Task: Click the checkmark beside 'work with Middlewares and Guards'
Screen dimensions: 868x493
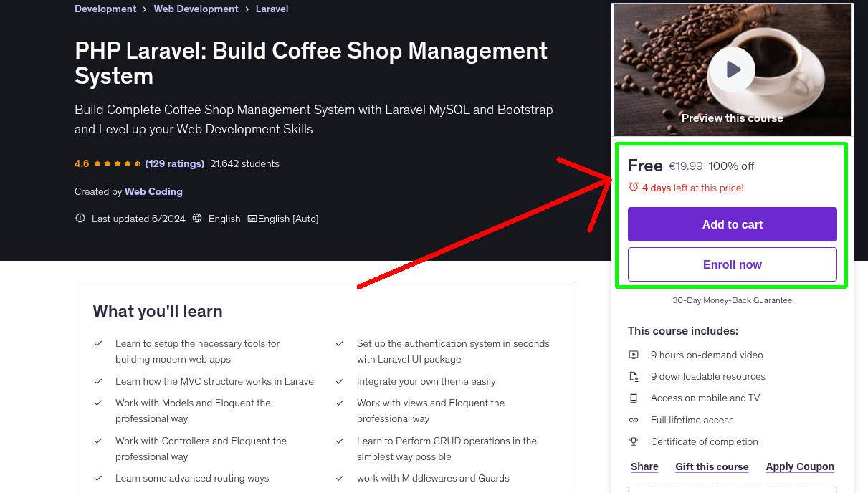Action: coord(340,479)
